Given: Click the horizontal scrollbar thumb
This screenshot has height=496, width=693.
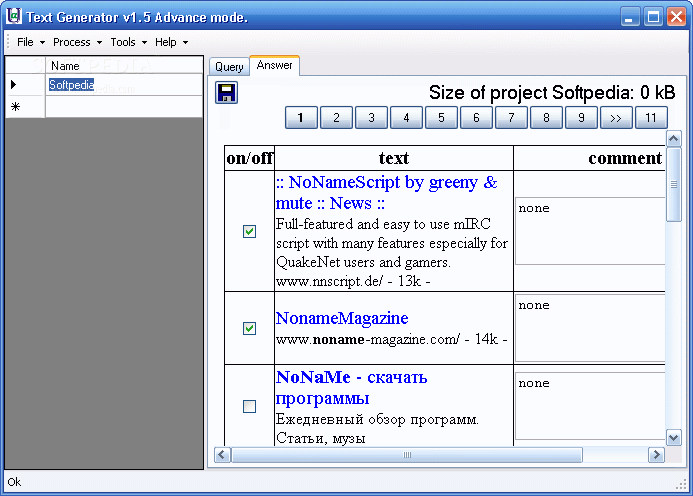Looking at the screenshot, I should [x=407, y=454].
